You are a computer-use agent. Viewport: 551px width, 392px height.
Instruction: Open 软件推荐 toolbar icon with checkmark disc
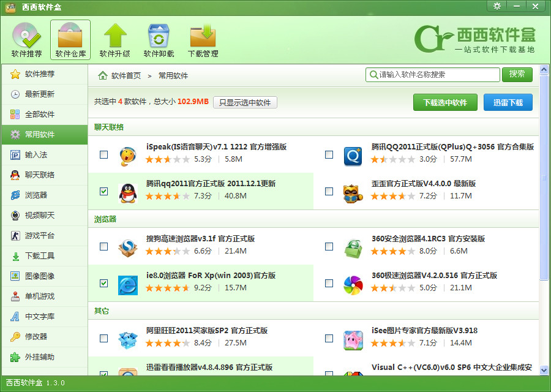click(x=26, y=39)
